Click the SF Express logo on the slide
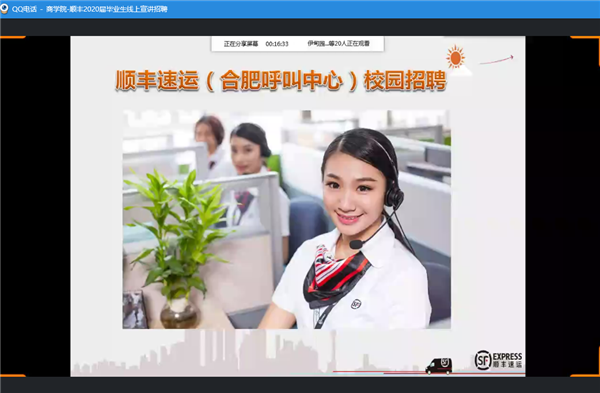 click(x=498, y=360)
